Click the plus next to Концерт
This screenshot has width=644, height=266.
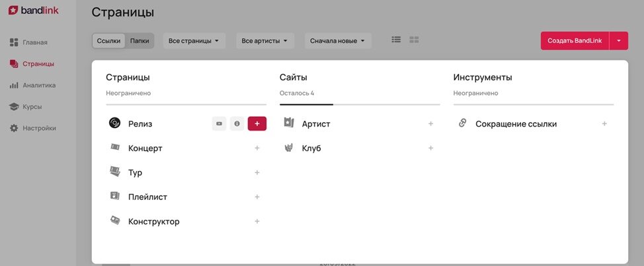click(x=257, y=148)
